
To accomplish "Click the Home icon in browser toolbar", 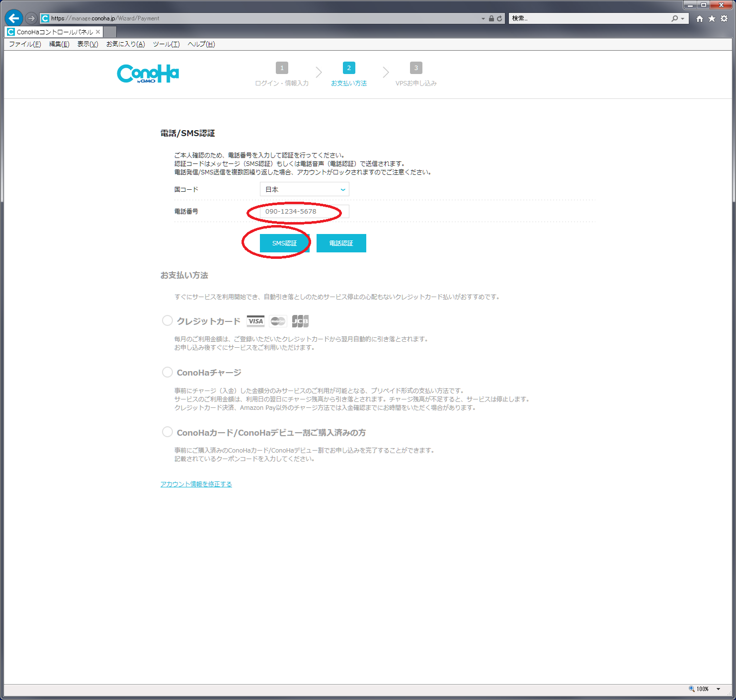I will [700, 18].
